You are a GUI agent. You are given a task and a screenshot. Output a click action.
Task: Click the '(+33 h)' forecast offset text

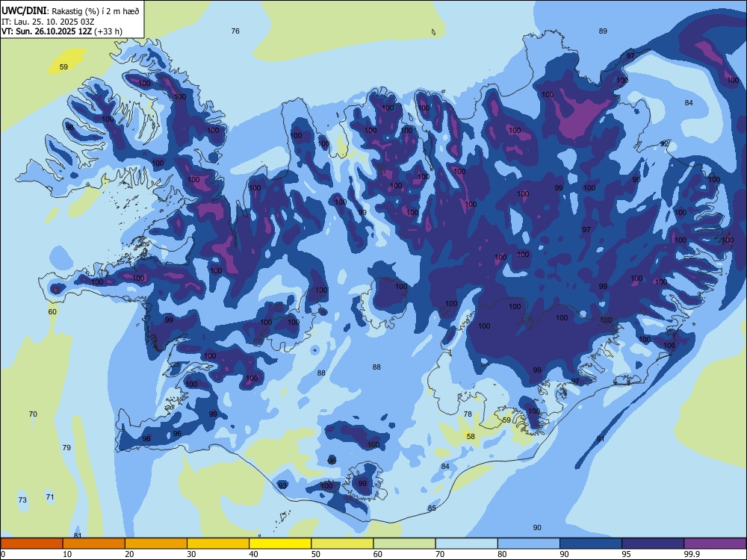[x=108, y=31]
